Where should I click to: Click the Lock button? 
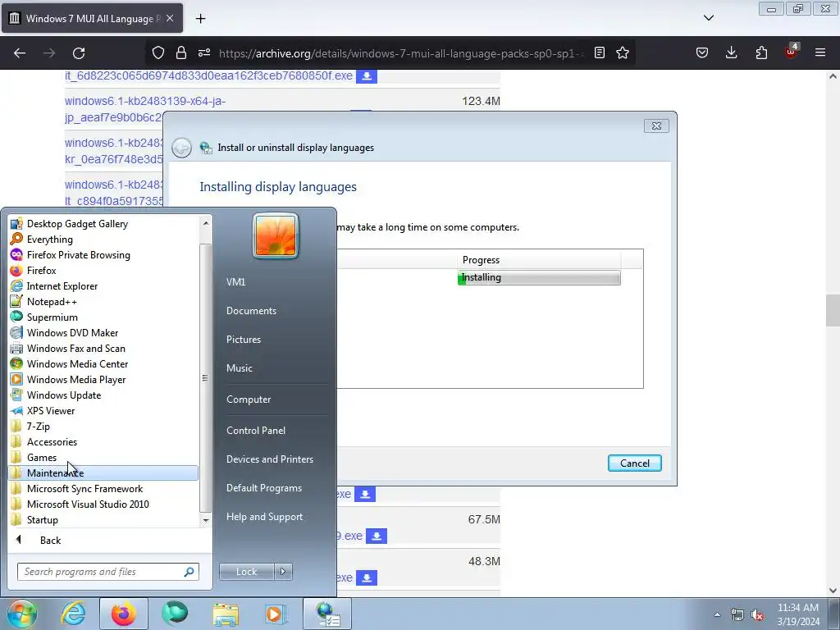[x=246, y=572]
